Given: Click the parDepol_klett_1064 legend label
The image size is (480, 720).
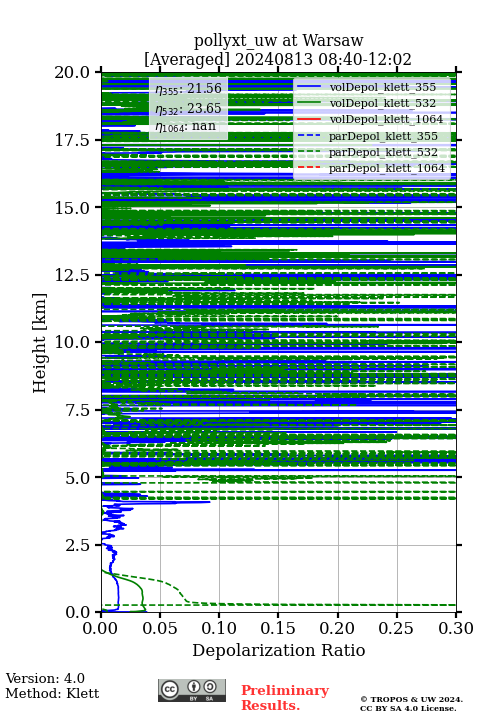Looking at the screenshot, I should [387, 168].
